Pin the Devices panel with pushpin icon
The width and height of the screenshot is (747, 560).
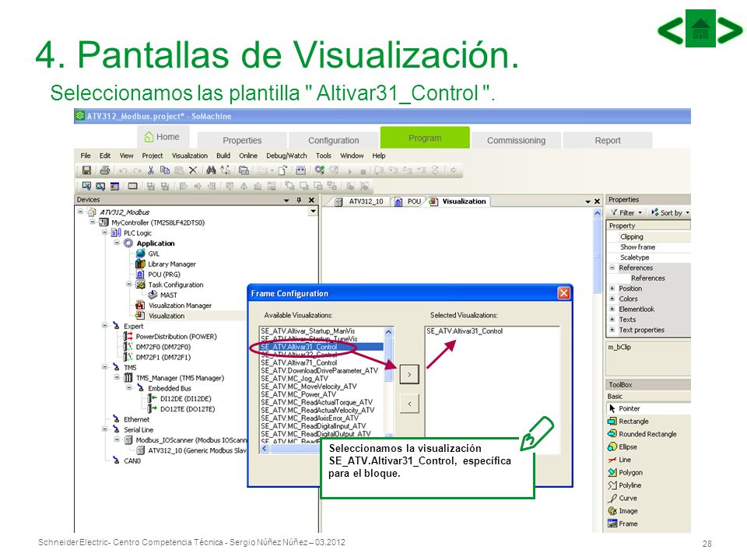[299, 201]
